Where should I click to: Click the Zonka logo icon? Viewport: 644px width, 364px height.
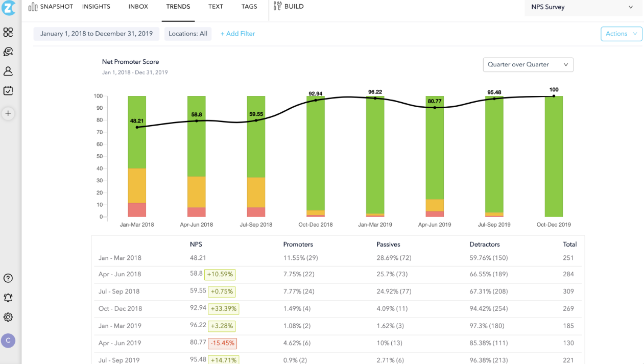[x=8, y=7]
